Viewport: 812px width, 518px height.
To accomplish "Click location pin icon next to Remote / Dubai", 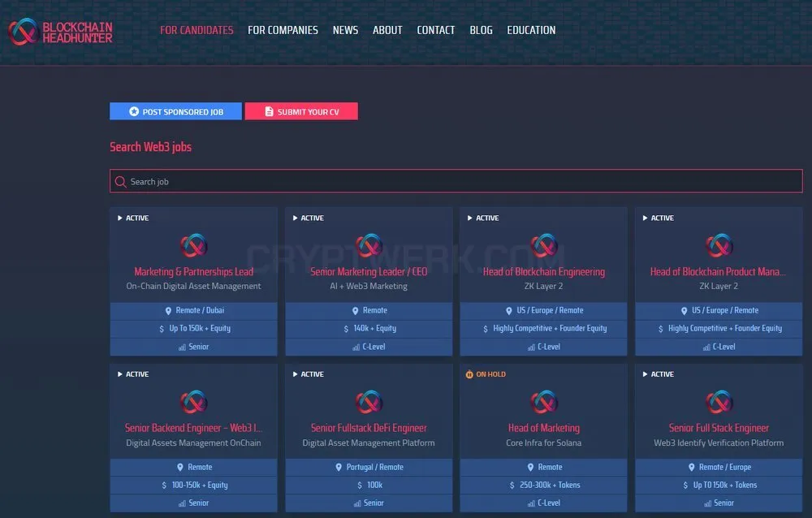I will [168, 311].
